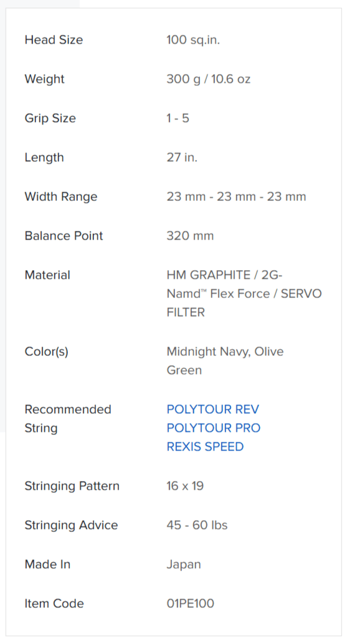347x644 pixels.
Task: Click the Grip Size label
Action: [50, 118]
